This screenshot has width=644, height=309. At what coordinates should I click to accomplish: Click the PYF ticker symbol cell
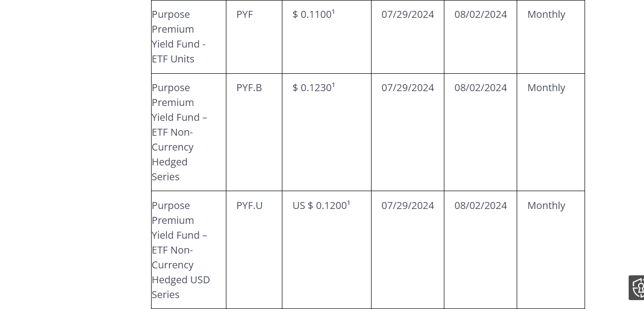pyautogui.click(x=245, y=14)
